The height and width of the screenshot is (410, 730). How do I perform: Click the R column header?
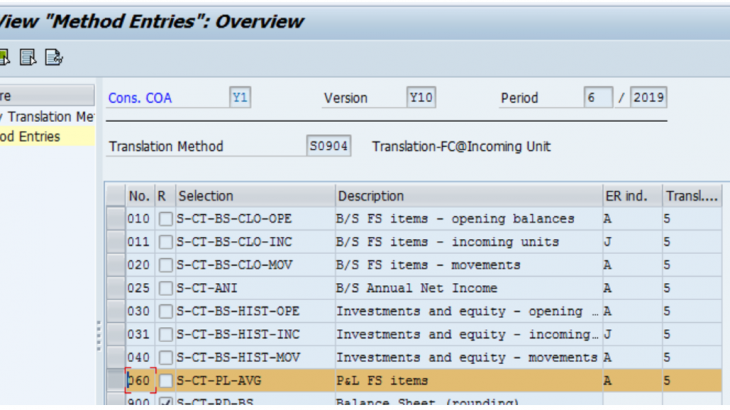[164, 196]
